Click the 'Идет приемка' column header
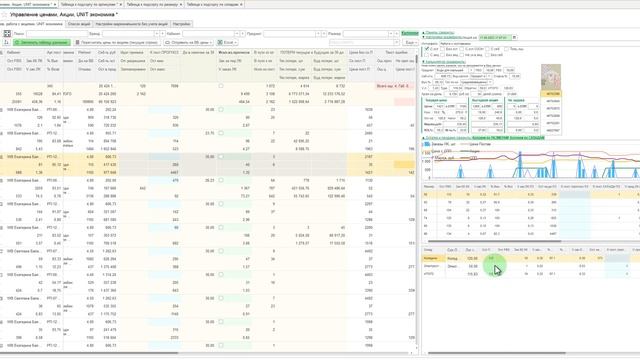The image size is (640, 360). click(x=132, y=53)
